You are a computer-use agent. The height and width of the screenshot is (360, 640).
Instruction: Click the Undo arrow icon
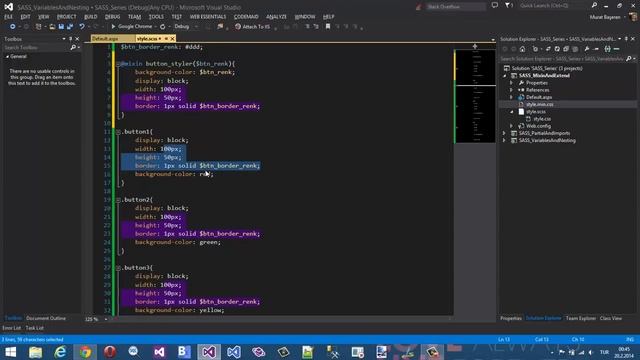coord(82,27)
